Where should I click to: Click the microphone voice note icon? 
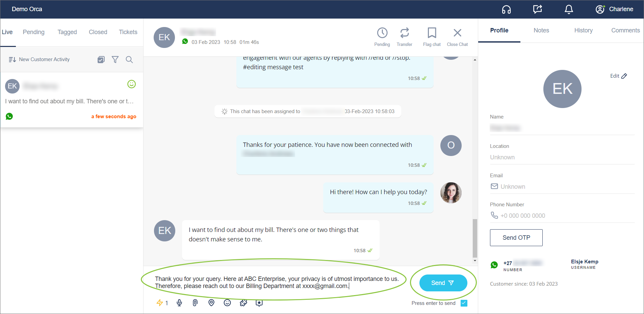179,303
